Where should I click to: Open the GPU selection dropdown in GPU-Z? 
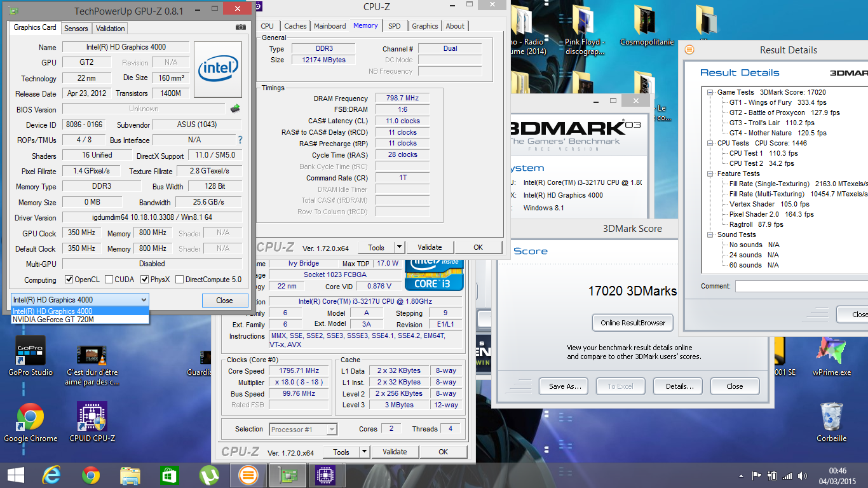[80, 300]
